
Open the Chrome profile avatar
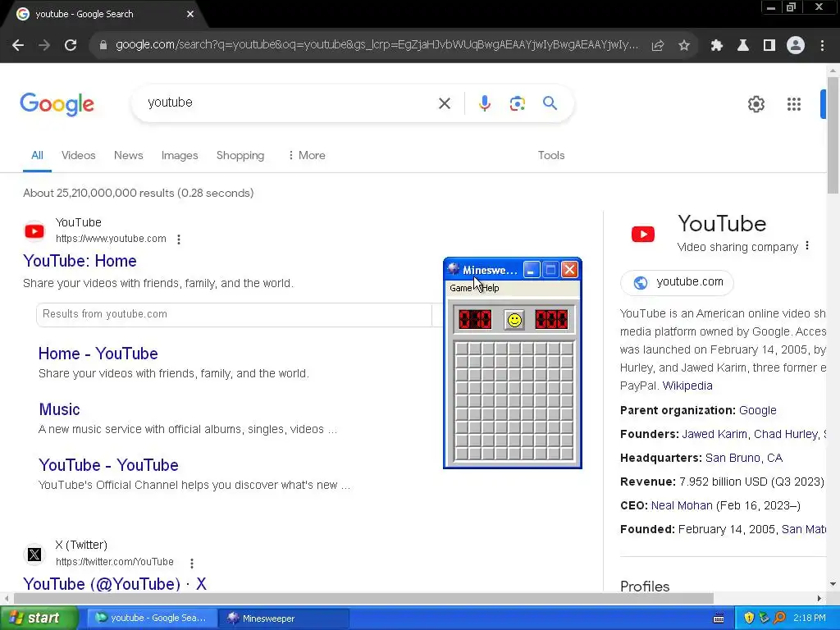(x=796, y=46)
